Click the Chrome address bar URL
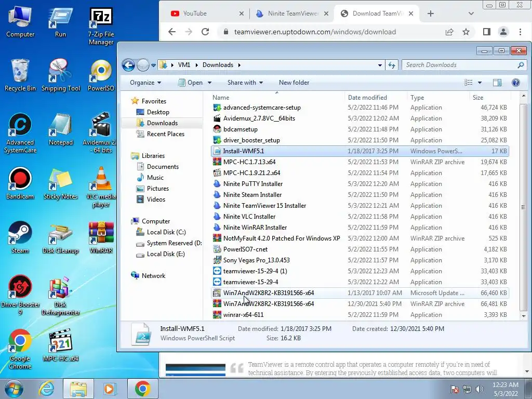The height and width of the screenshot is (399, 532). (315, 32)
